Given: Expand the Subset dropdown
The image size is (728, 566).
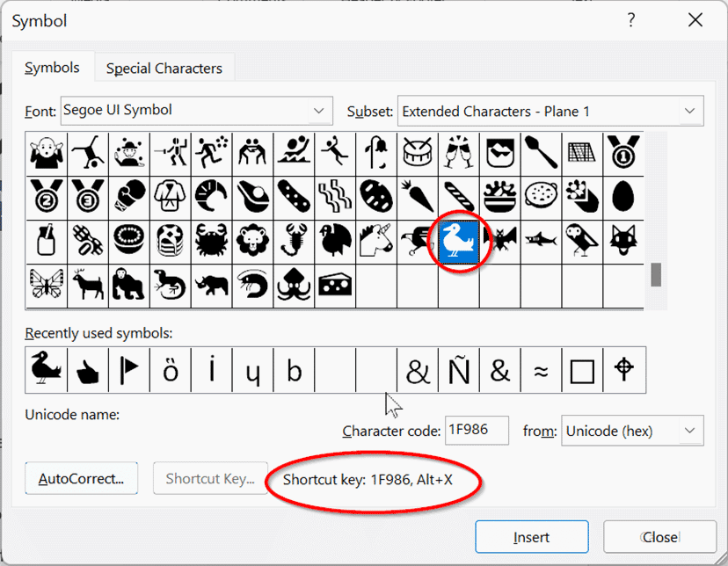Looking at the screenshot, I should click(x=688, y=111).
